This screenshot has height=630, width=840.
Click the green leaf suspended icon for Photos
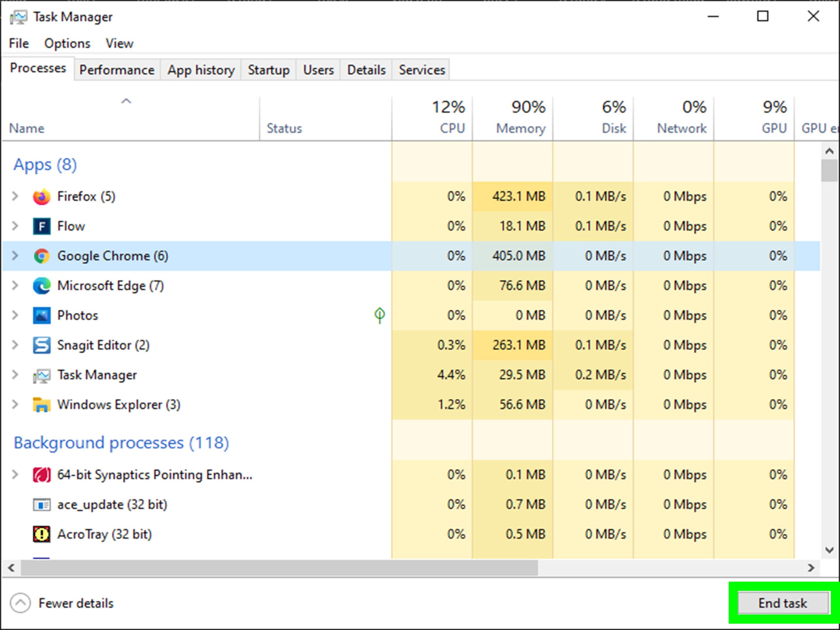[x=379, y=315]
